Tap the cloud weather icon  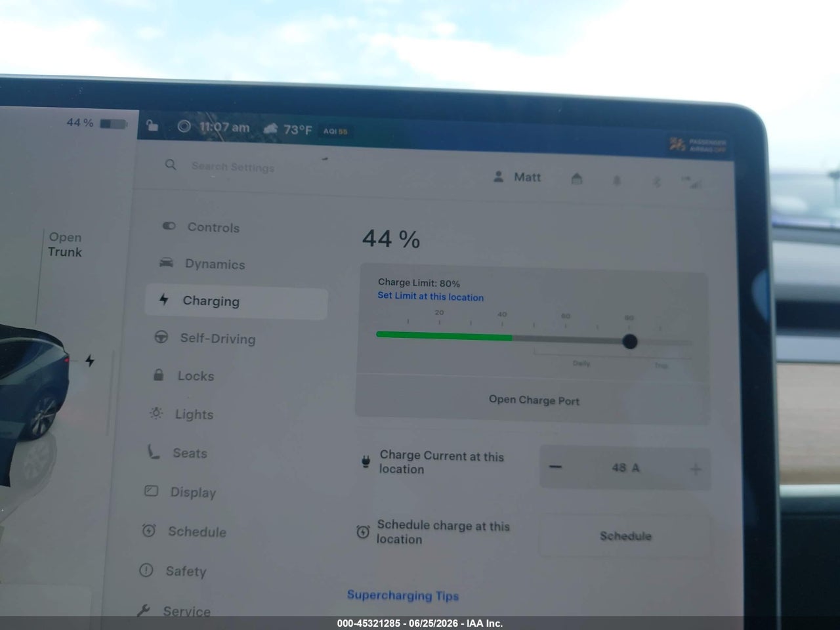[270, 129]
